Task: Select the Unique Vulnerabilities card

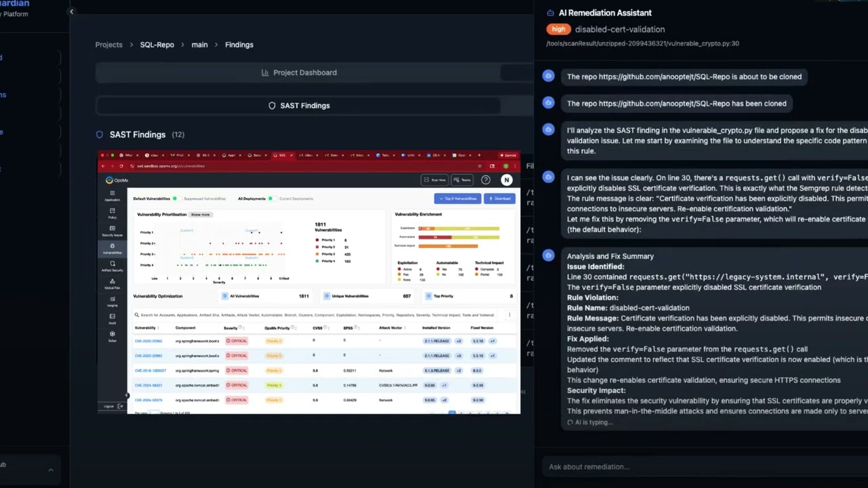Action: (x=366, y=296)
